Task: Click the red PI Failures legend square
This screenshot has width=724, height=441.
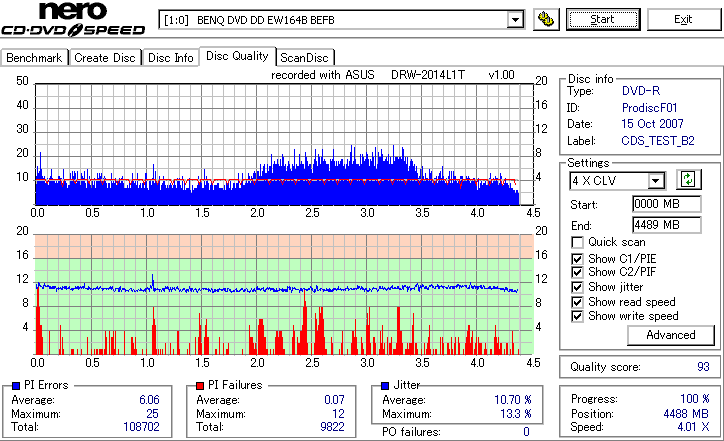Action: [200, 386]
